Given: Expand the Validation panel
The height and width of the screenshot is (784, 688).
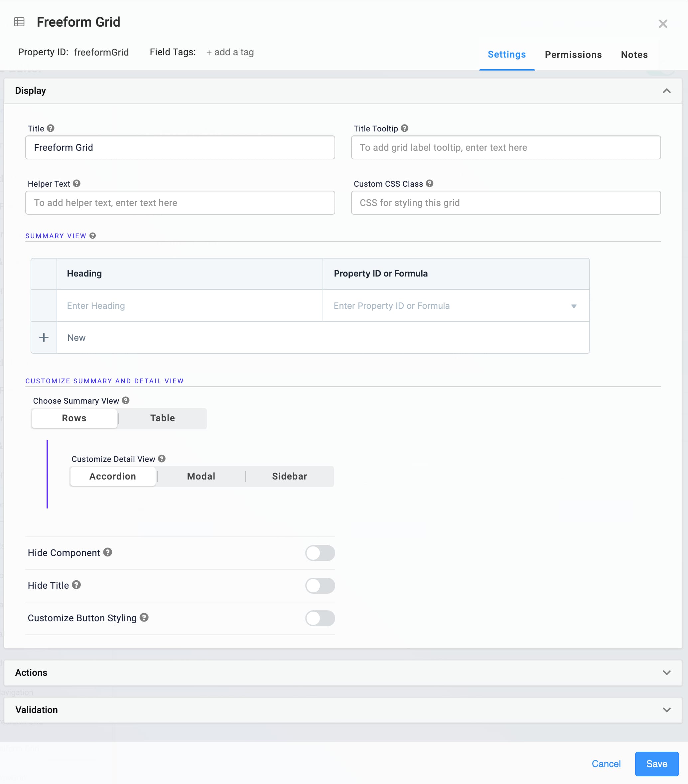Looking at the screenshot, I should (x=666, y=709).
